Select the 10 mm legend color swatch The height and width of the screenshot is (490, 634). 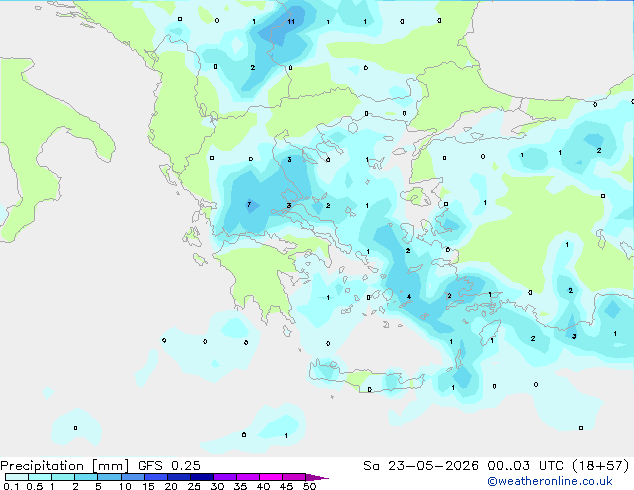132,477
